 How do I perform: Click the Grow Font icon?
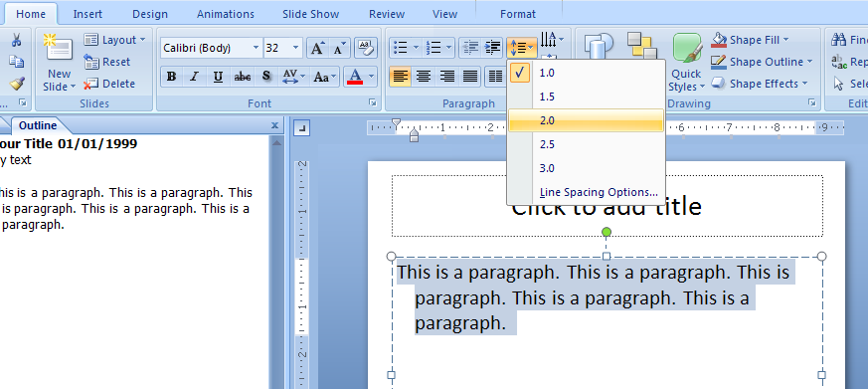pyautogui.click(x=317, y=48)
